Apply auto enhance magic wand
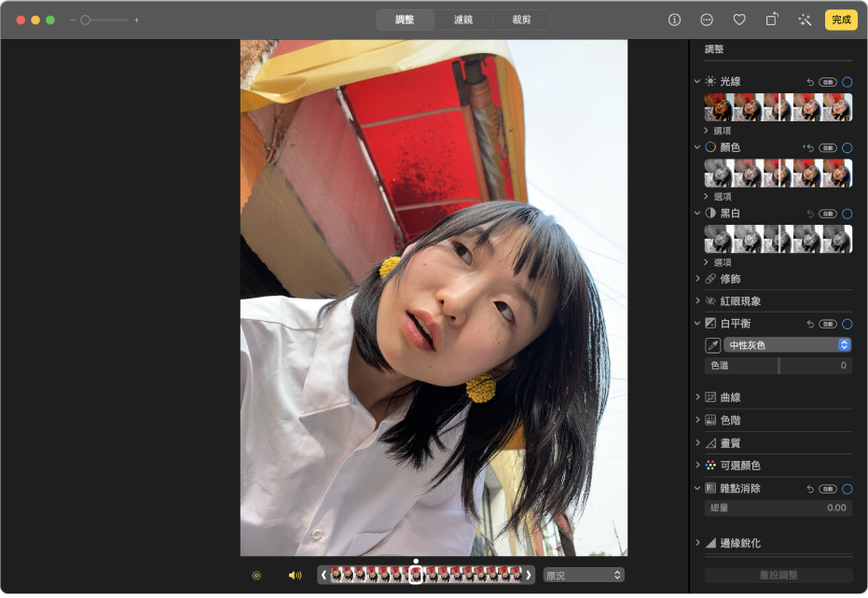868x598 pixels. point(805,20)
